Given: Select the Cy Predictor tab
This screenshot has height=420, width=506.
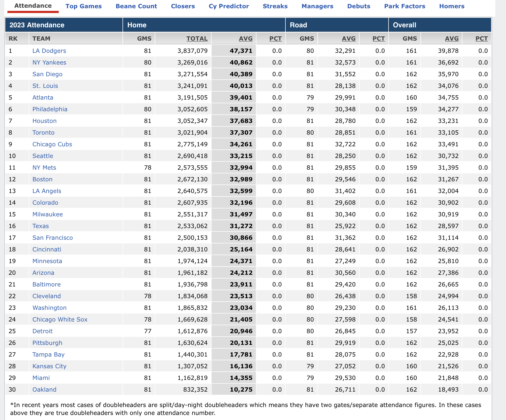Looking at the screenshot, I should point(229,6).
